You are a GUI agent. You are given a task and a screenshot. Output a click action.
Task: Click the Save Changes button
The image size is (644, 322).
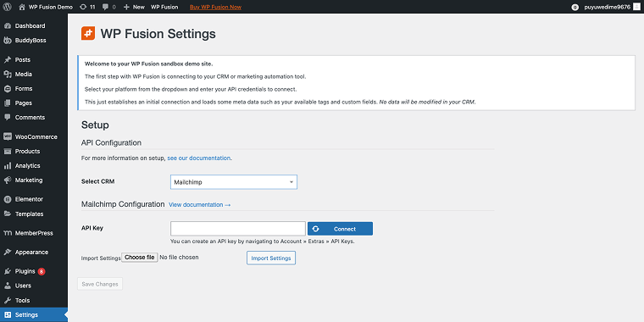pos(100,284)
